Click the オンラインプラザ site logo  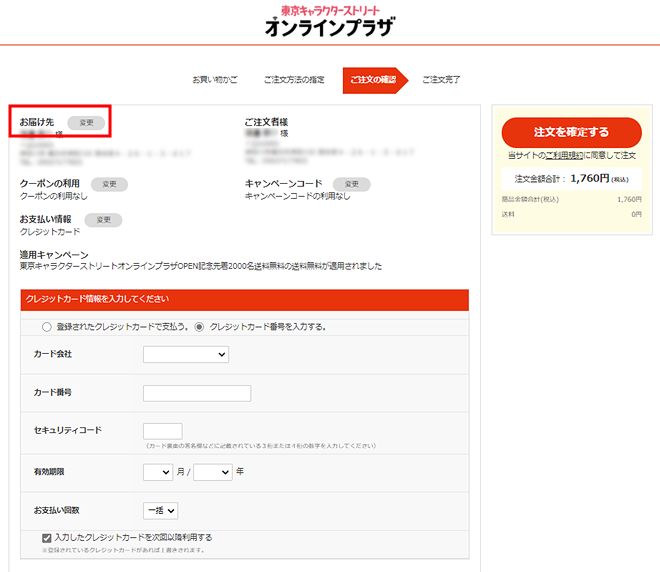click(329, 24)
